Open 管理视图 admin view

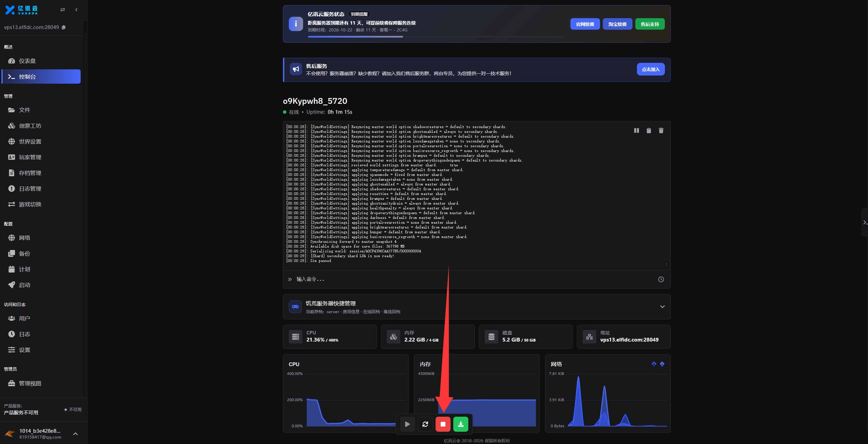point(41,383)
